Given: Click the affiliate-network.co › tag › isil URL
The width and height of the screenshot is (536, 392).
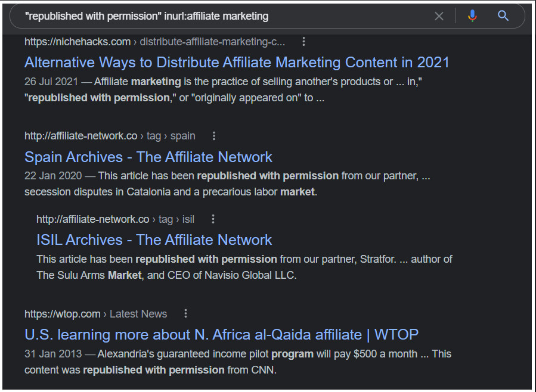Looking at the screenshot, I should [x=115, y=219].
